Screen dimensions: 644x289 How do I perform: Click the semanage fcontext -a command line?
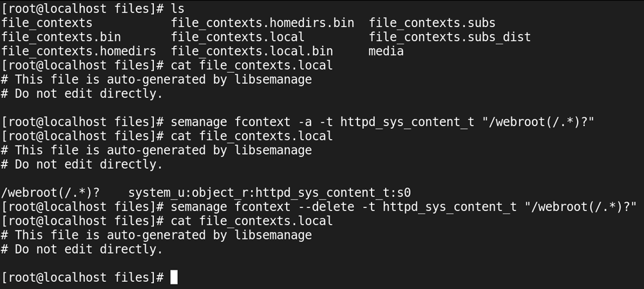383,122
